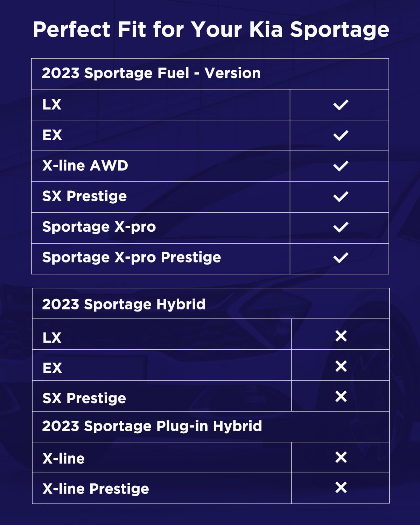Click the "X-line AWD" trim label
Screen dimensions: 420x525
85,166
